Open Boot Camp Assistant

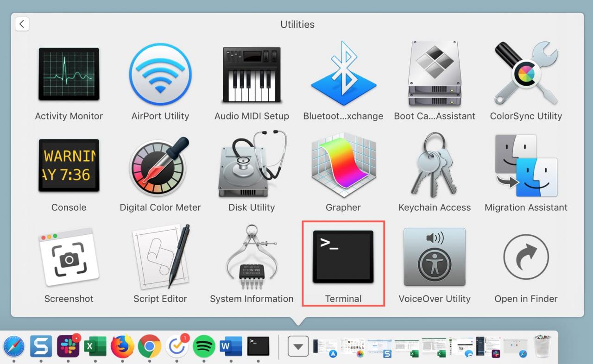coord(435,74)
